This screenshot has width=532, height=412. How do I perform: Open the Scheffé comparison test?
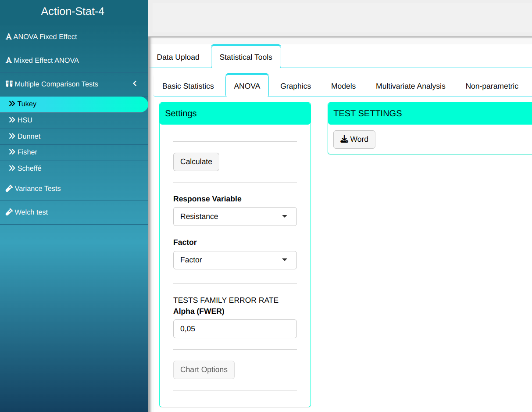[29, 168]
